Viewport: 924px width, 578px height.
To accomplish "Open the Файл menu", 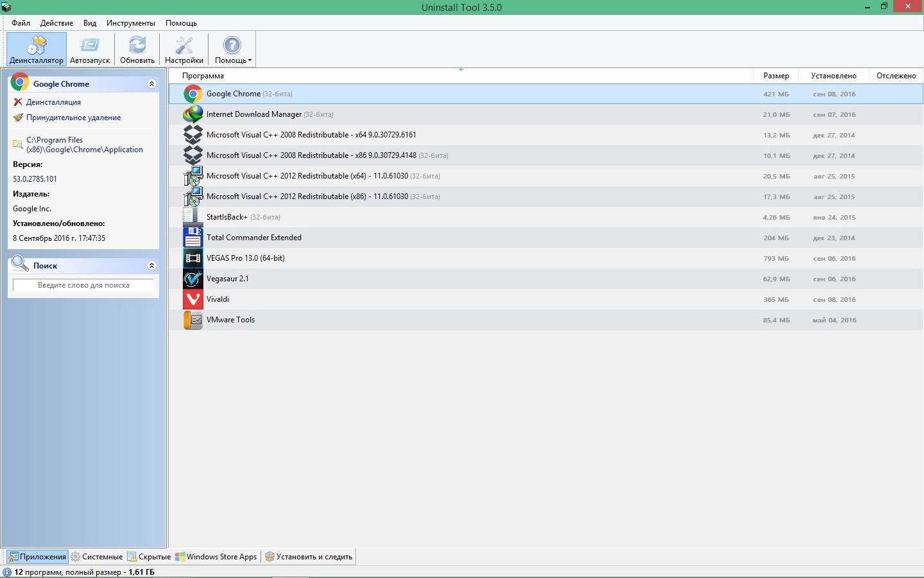I will [x=21, y=22].
